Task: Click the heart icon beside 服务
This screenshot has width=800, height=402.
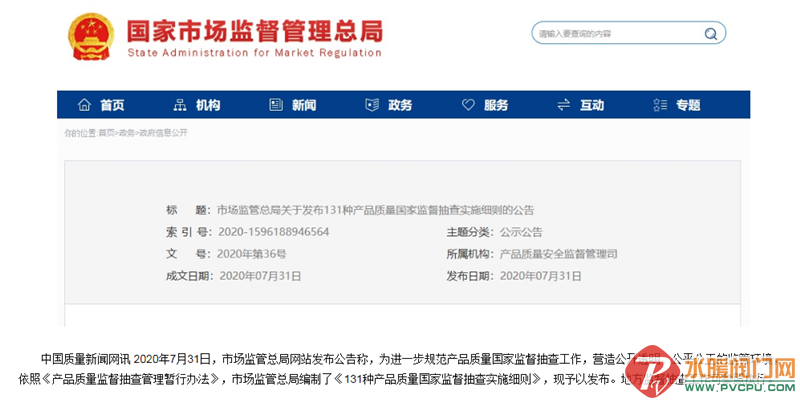Action: coord(468,105)
